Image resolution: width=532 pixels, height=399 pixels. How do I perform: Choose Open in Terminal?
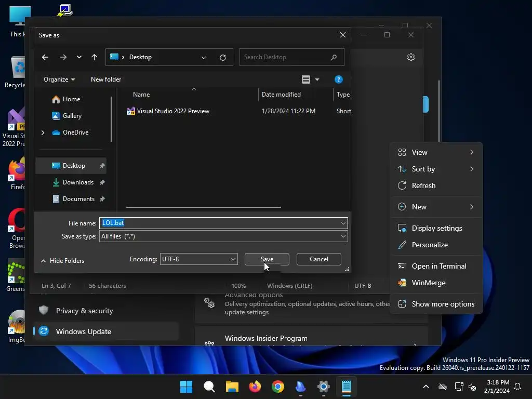click(x=436, y=267)
